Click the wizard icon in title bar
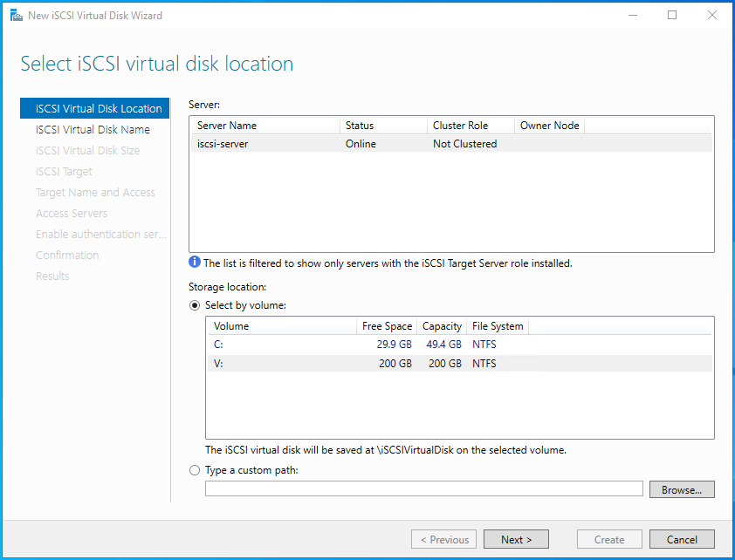The height and width of the screenshot is (560, 735). click(x=16, y=16)
